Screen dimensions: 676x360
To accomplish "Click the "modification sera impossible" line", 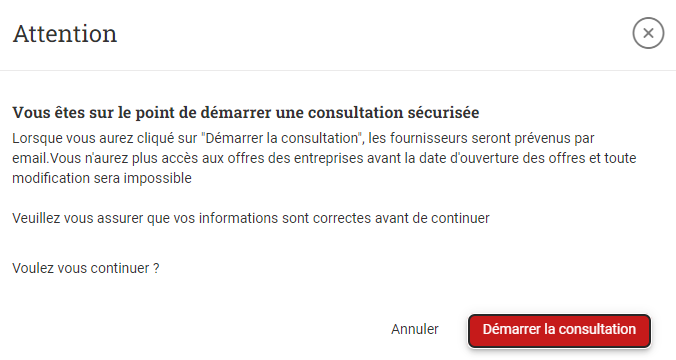I will coord(102,178).
